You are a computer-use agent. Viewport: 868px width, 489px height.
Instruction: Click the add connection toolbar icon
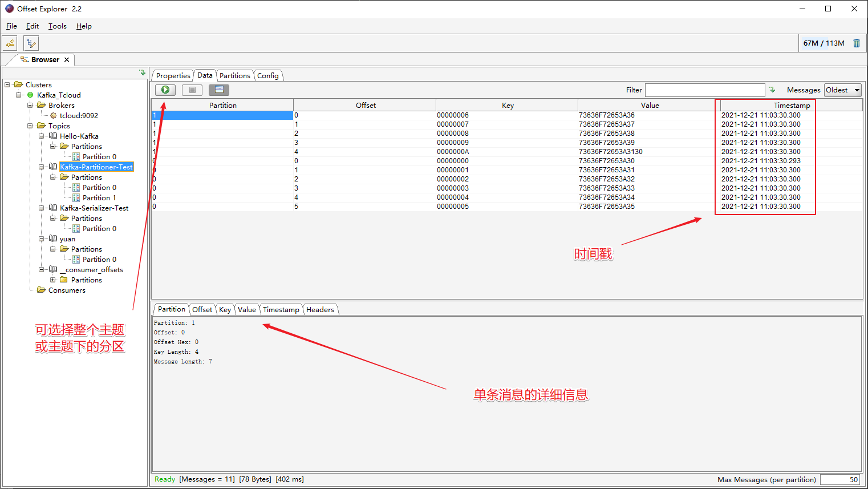[x=10, y=43]
